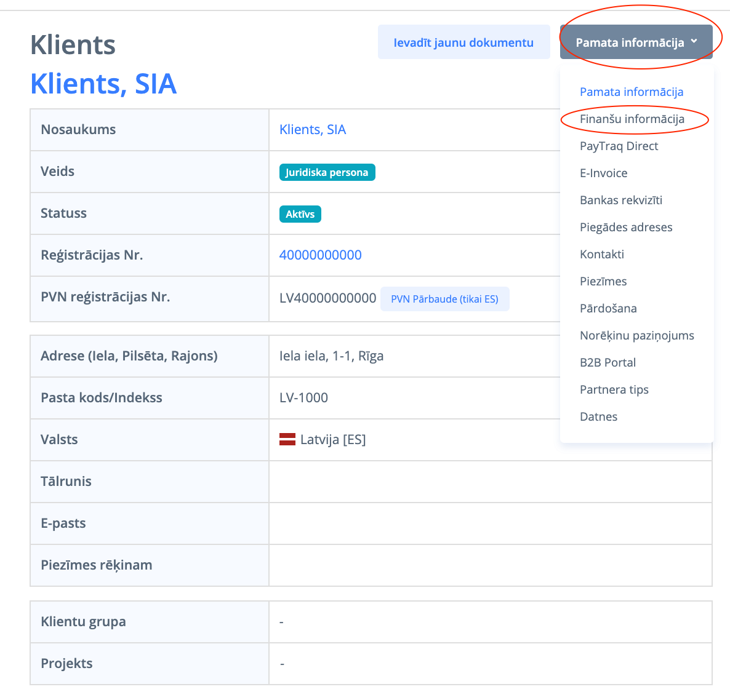Open Norēķinu paziņojums item

(636, 335)
